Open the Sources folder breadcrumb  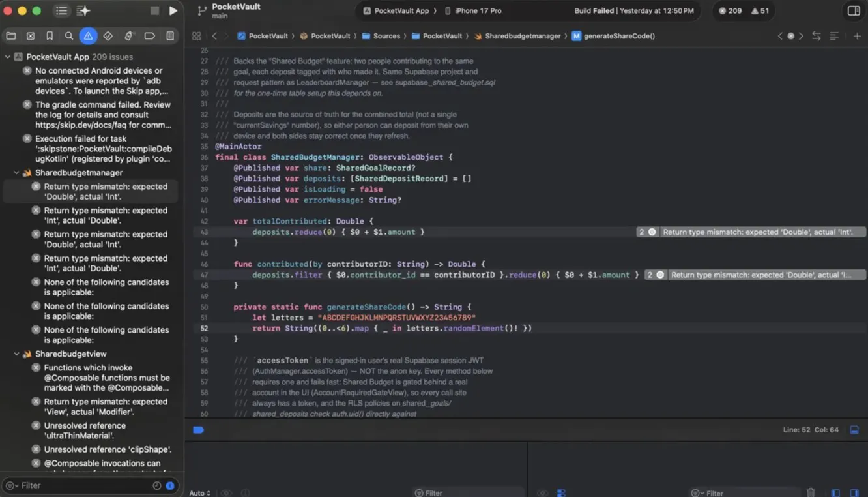pyautogui.click(x=381, y=36)
